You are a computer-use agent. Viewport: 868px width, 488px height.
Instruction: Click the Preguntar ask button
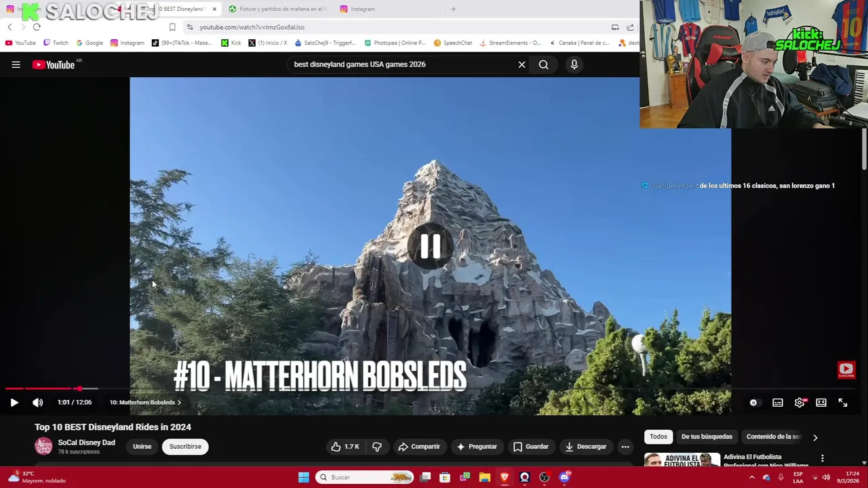coord(477,447)
